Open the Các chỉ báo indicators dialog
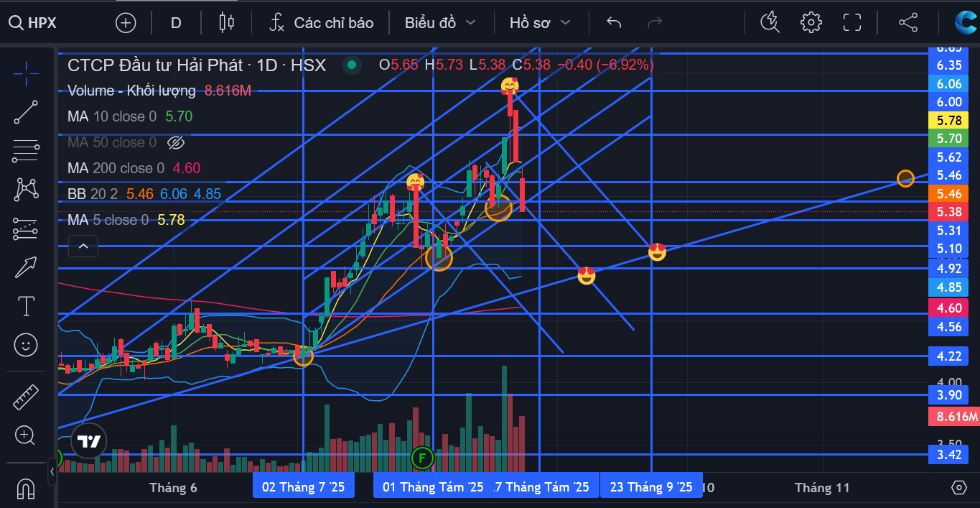 click(322, 23)
